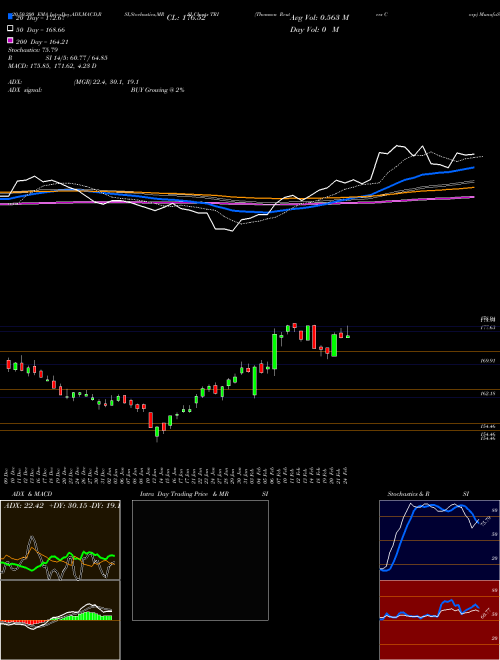Click the 'CL: 176.52' closing price text

(x=186, y=18)
